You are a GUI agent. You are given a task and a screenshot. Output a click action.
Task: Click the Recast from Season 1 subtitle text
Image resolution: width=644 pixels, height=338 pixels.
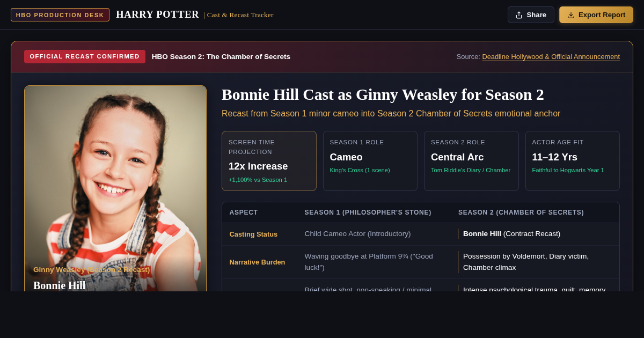coord(391,114)
